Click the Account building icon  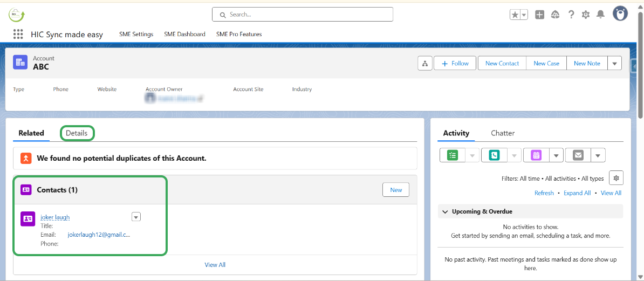(x=20, y=63)
